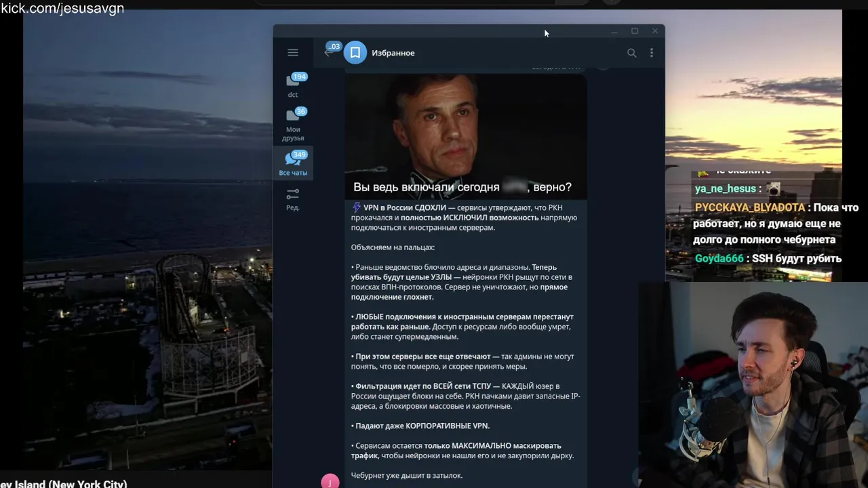Click the paragraph starting "Фильтрация идет по ВСЕЙ сети"

(x=465, y=396)
